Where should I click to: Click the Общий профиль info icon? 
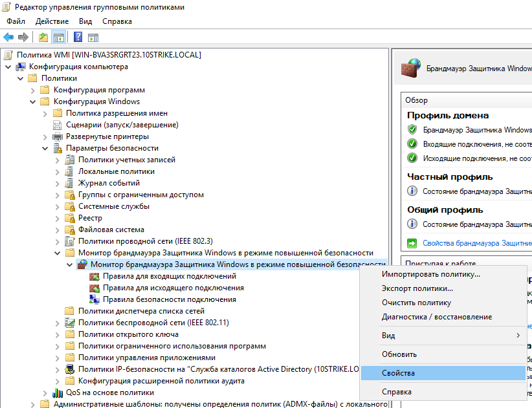pyautogui.click(x=412, y=224)
